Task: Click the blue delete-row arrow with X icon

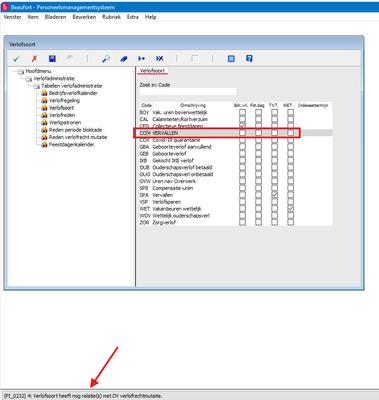Action: 160,59
